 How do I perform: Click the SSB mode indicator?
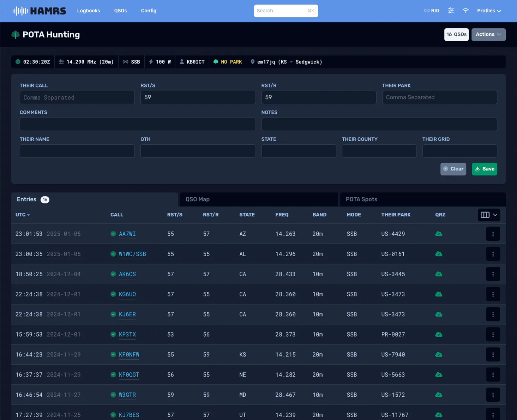click(131, 62)
